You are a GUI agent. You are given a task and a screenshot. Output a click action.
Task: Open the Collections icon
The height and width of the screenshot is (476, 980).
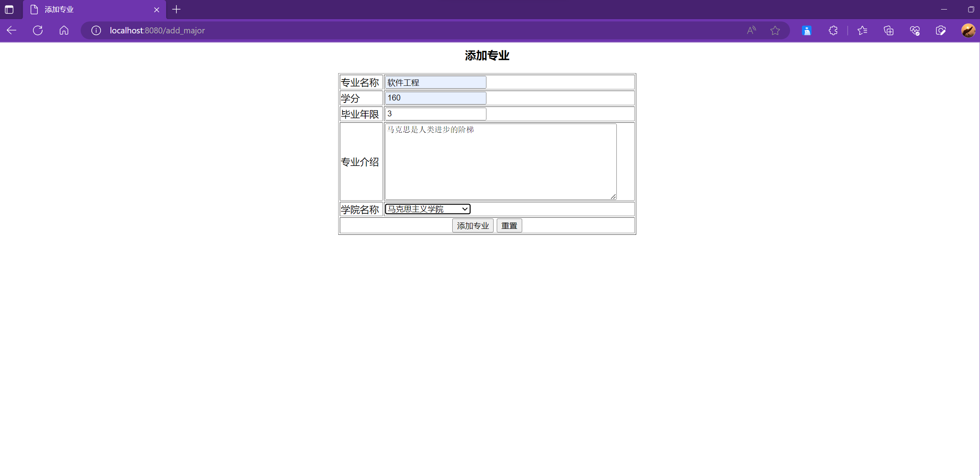pyautogui.click(x=889, y=30)
